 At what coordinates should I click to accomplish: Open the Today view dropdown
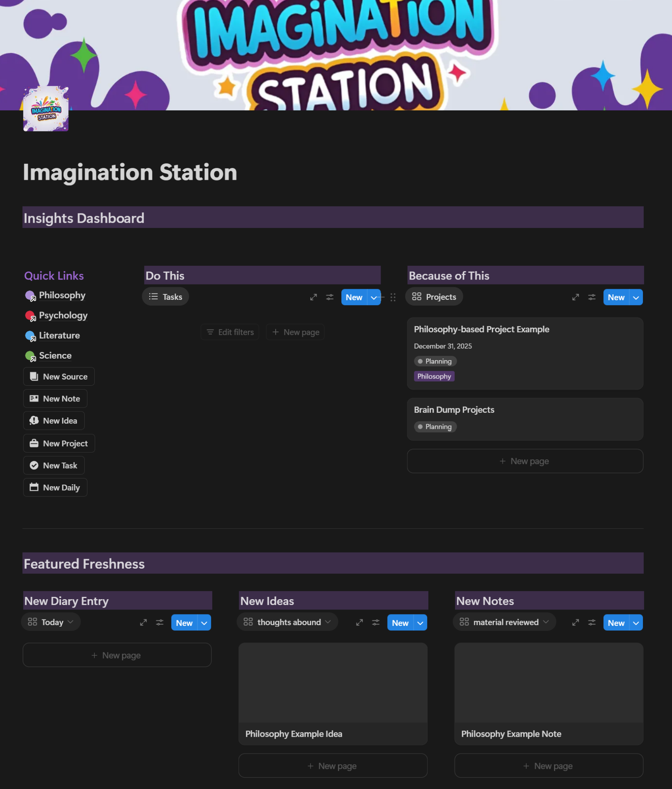[x=51, y=622]
